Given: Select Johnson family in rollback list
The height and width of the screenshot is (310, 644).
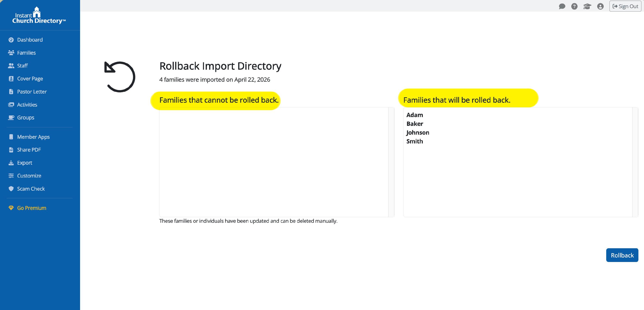Looking at the screenshot, I should coord(418,132).
